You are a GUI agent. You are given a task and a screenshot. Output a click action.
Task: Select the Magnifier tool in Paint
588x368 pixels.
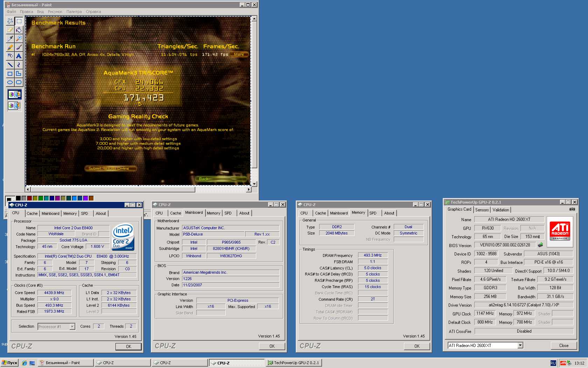pyautogui.click(x=19, y=39)
